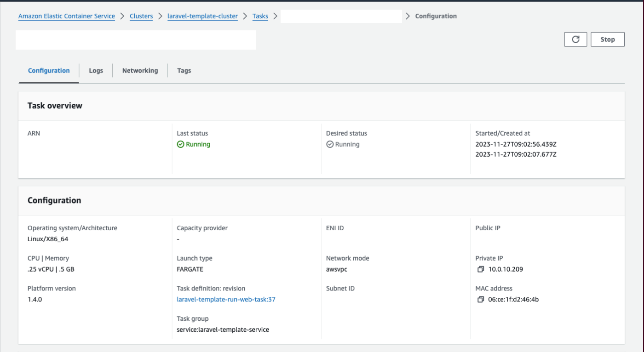
Task: Click the service:laravel-template-service task group value
Action: pyautogui.click(x=223, y=329)
